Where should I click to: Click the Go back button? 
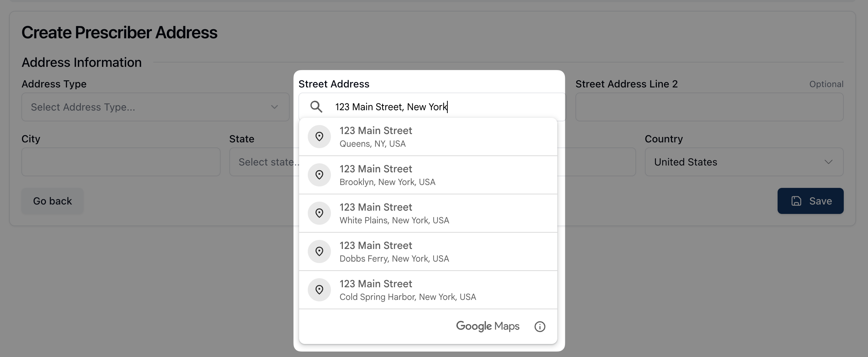click(x=52, y=201)
